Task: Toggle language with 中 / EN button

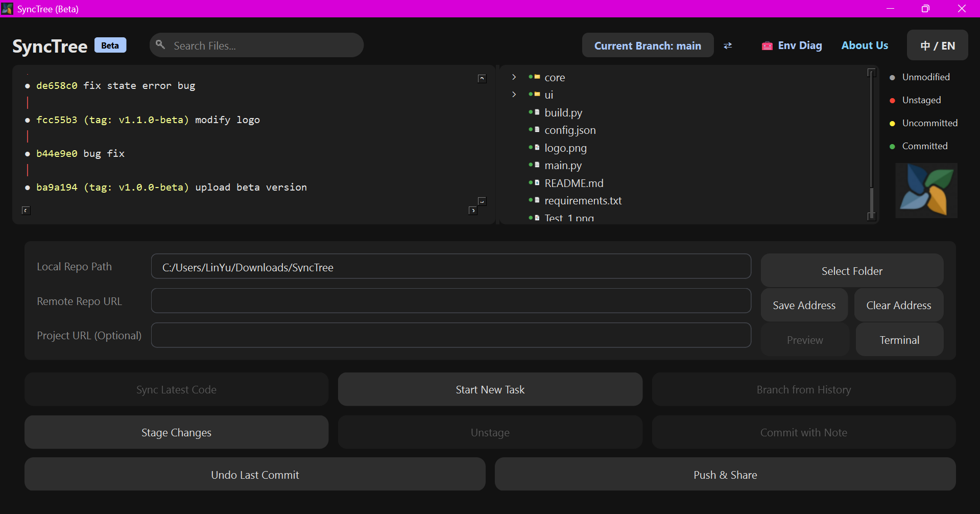Action: point(938,45)
